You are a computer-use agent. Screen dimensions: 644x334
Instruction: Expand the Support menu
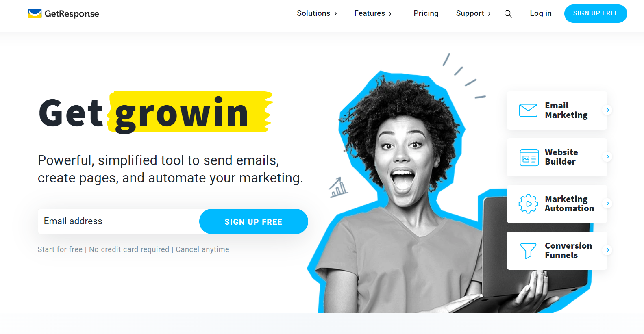click(473, 13)
